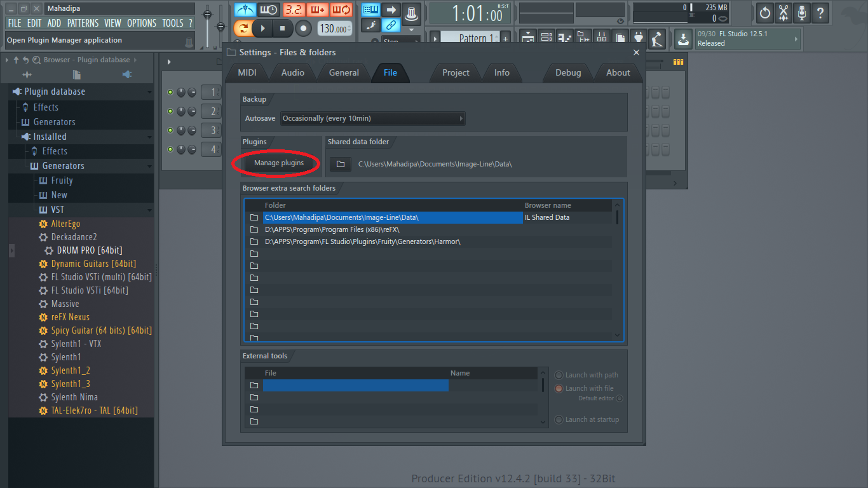Open the FILE menu
868x488 pixels.
15,23
